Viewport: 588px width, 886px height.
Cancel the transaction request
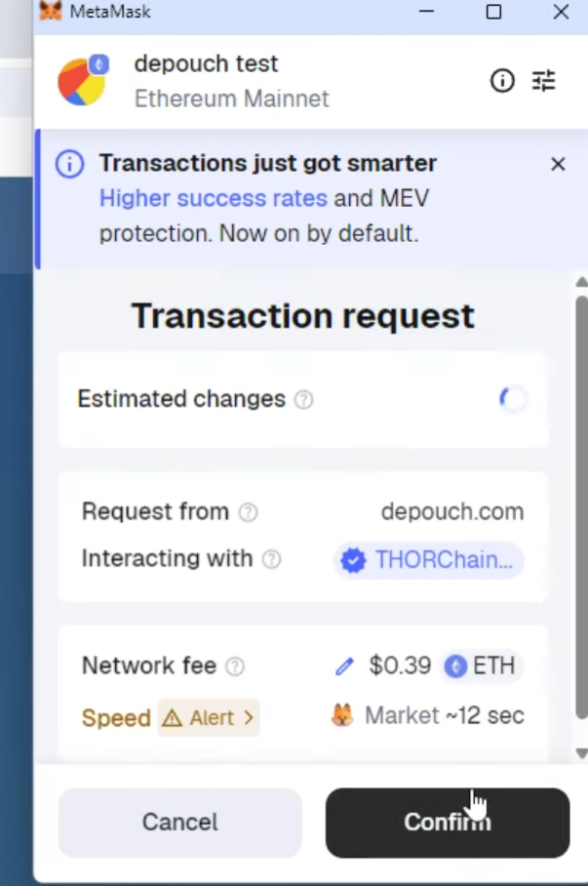click(179, 823)
